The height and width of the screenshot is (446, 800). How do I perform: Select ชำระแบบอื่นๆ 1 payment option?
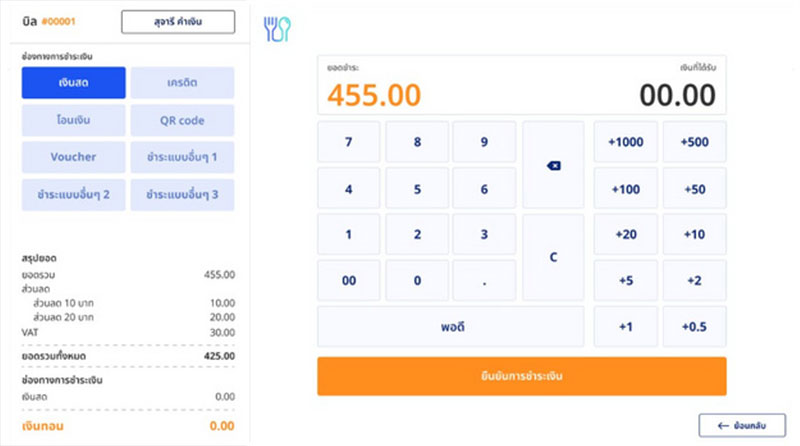[182, 157]
